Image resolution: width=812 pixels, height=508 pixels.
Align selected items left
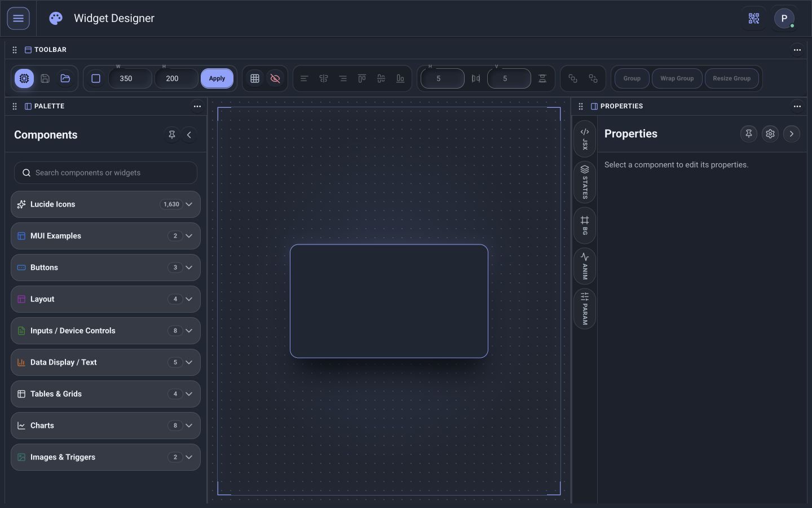click(304, 78)
